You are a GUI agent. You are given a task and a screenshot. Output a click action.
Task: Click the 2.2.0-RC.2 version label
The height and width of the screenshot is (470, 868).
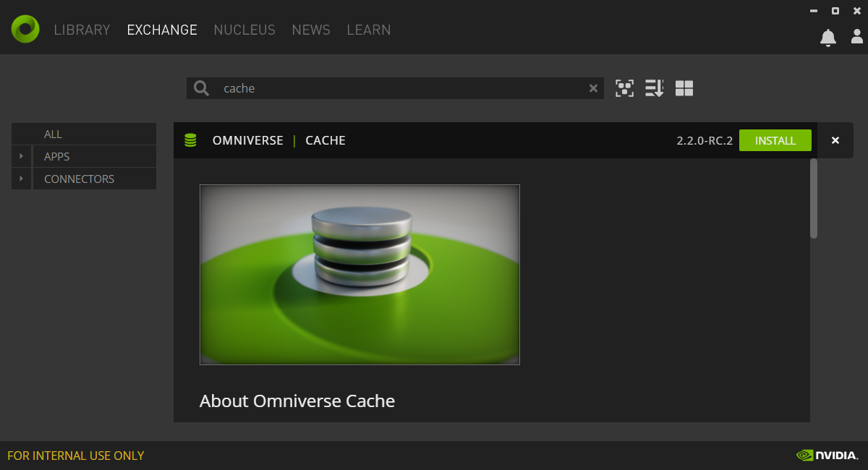[x=705, y=140]
